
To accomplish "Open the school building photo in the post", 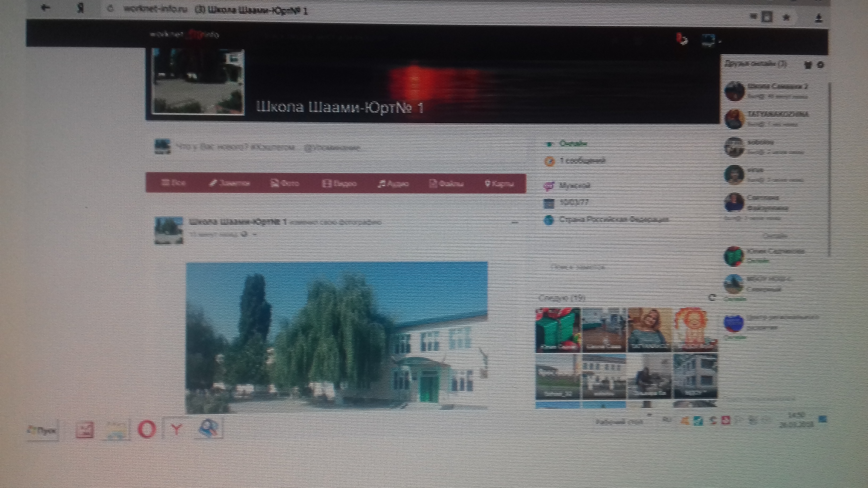I will [x=337, y=337].
